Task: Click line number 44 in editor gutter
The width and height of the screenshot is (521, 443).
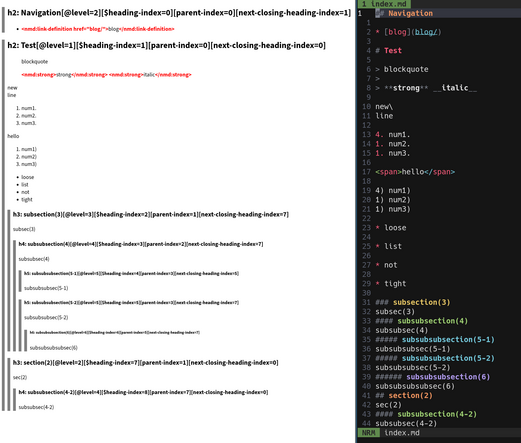Action: pyautogui.click(x=366, y=423)
